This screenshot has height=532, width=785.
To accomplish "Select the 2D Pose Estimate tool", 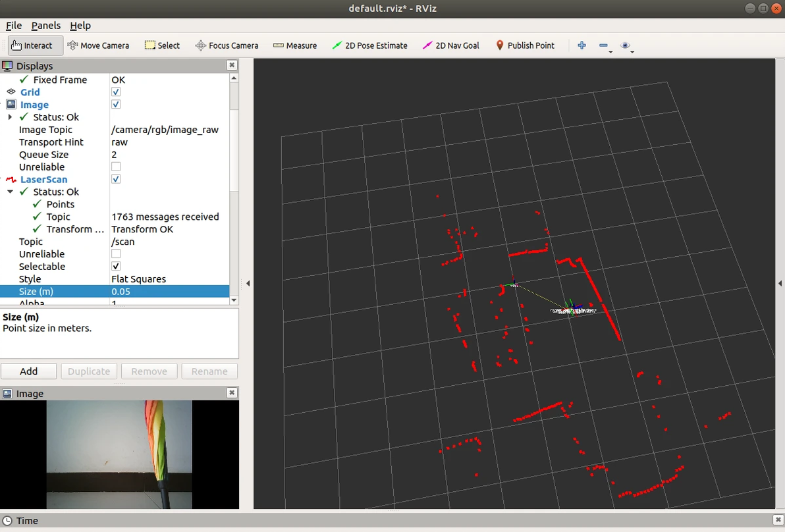I will pyautogui.click(x=369, y=45).
